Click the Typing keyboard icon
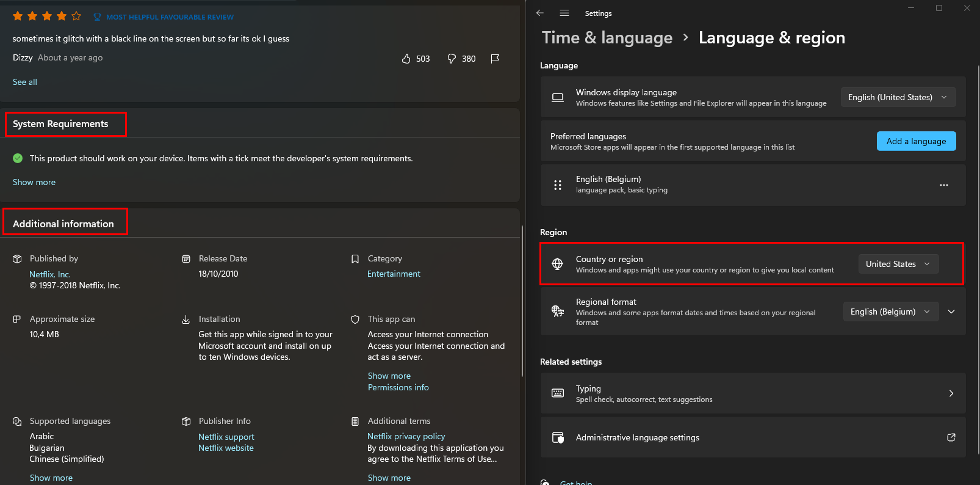Image resolution: width=980 pixels, height=485 pixels. (x=558, y=393)
